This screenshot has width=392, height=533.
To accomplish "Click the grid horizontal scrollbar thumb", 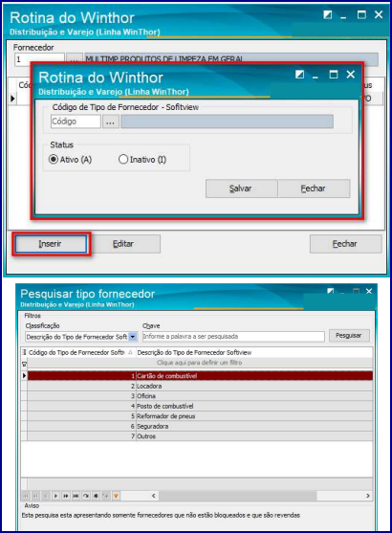I will click(238, 496).
